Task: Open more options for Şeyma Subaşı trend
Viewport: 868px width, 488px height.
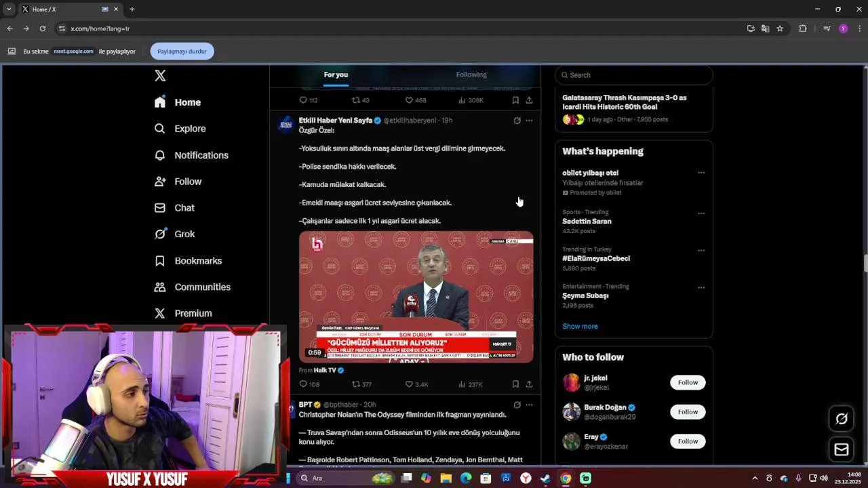Action: pyautogui.click(x=701, y=288)
